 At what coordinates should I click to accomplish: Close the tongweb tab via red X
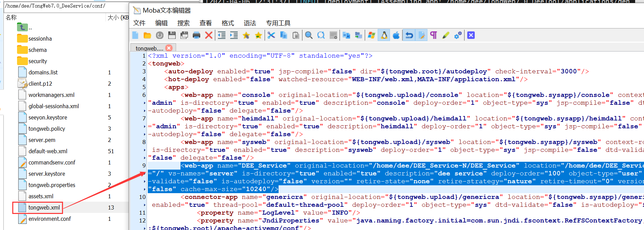(169, 48)
